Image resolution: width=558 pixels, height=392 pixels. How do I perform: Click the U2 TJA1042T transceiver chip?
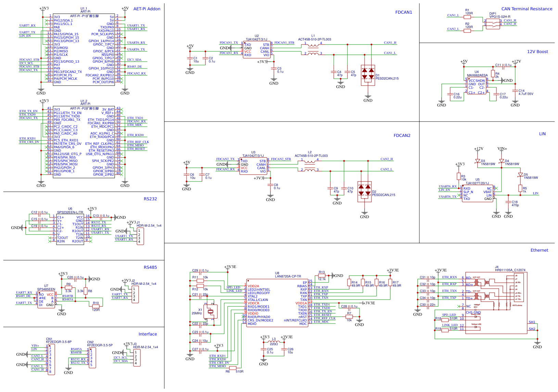coord(257,50)
